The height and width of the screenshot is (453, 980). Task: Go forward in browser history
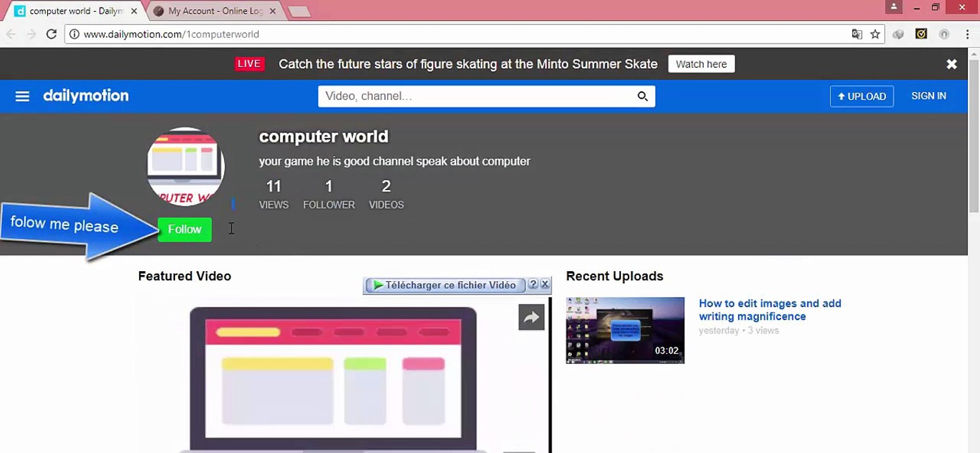[31, 35]
